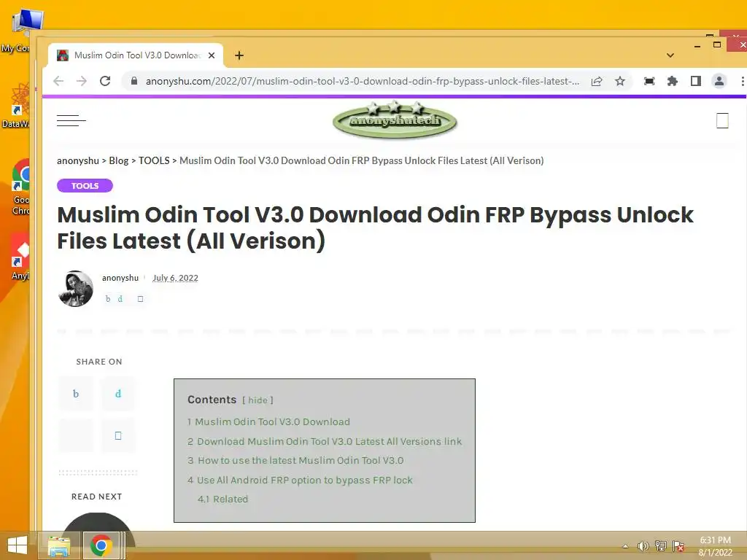Screen dimensions: 747x560
Task: Click the square share icon under author
Action: coord(140,298)
